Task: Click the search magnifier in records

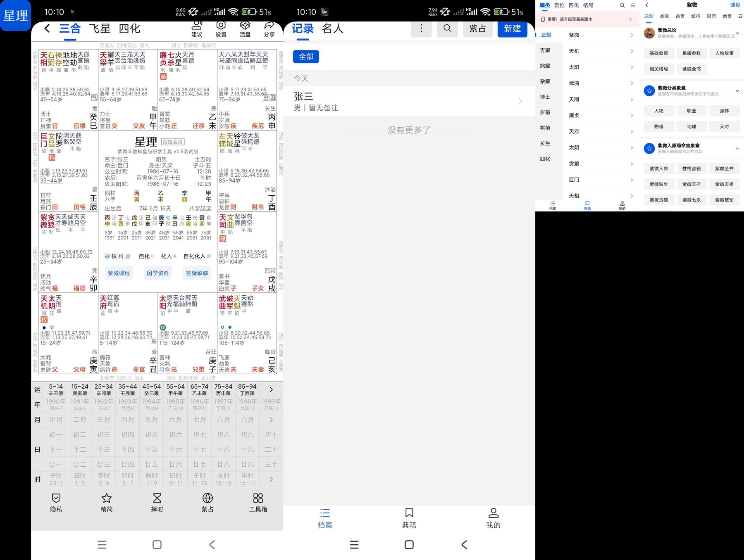Action: 447,28
